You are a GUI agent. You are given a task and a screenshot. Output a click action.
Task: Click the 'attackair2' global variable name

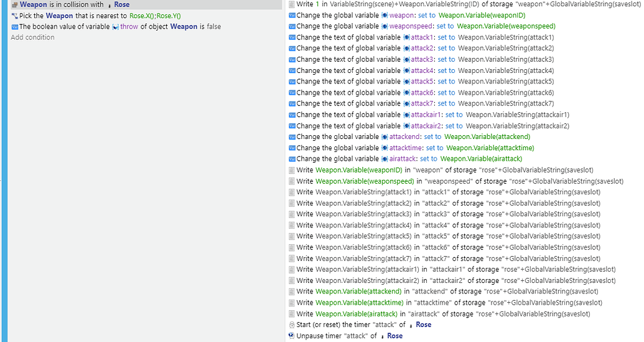[x=426, y=126]
